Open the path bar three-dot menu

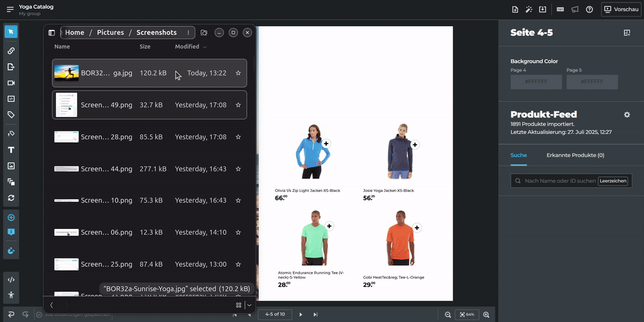coord(188,33)
